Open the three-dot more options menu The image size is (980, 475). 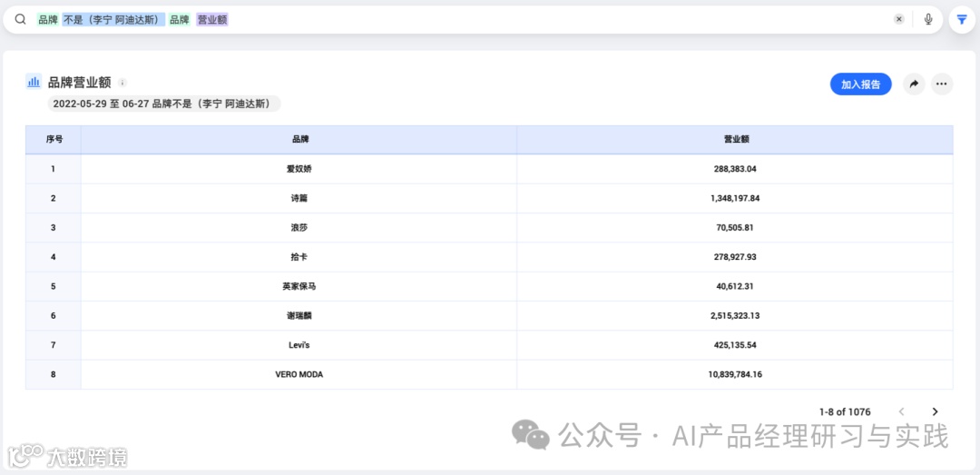pos(942,84)
